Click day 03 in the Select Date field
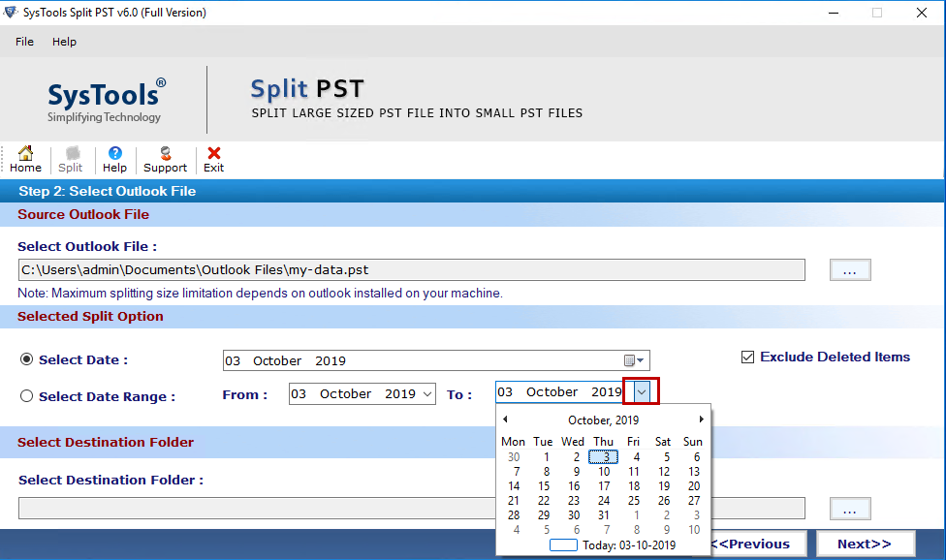Screen dimensions: 946x560 233,360
